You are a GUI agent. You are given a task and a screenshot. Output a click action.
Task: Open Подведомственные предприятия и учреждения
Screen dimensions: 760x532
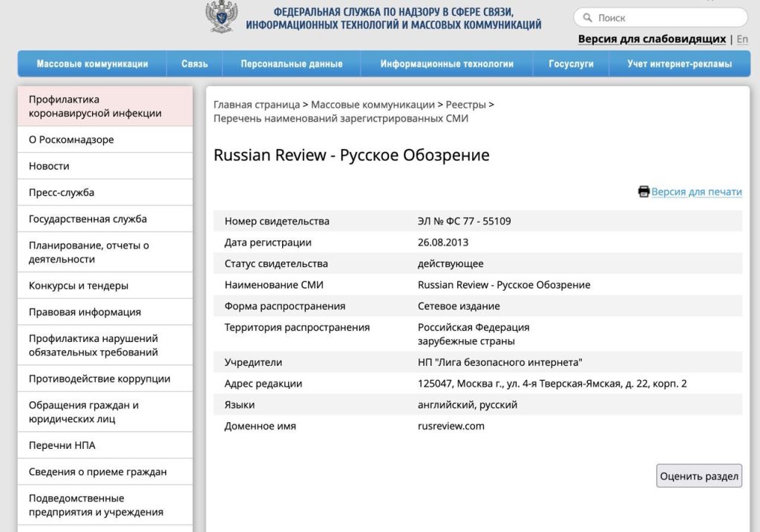[105, 505]
